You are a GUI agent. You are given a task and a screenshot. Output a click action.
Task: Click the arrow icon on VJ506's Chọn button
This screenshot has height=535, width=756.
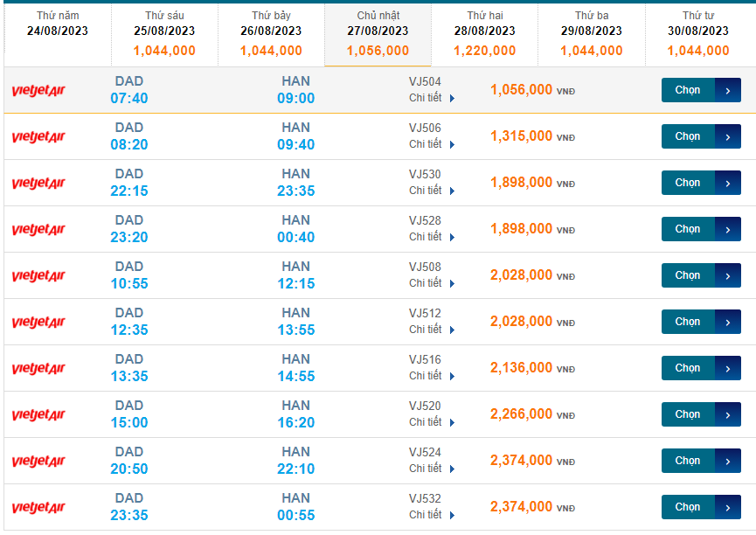[728, 136]
